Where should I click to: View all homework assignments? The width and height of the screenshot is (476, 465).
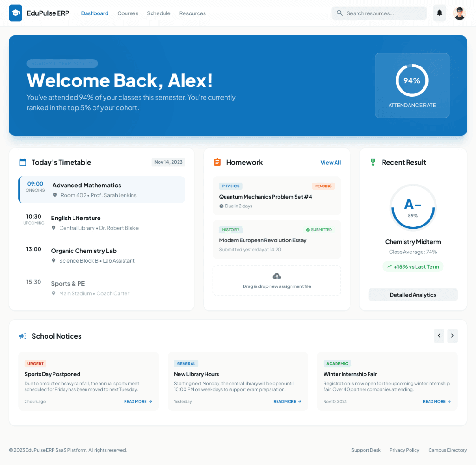[x=331, y=162]
